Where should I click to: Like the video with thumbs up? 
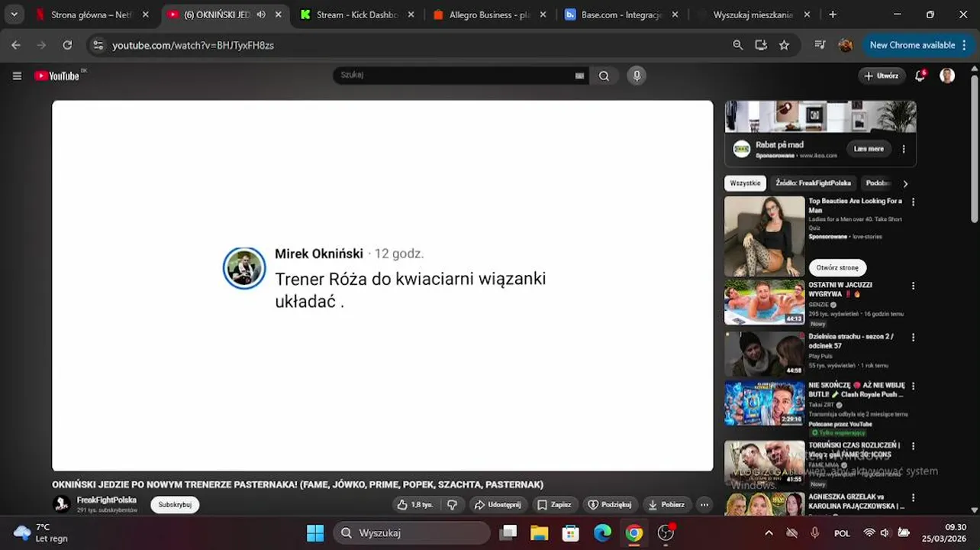click(x=415, y=504)
